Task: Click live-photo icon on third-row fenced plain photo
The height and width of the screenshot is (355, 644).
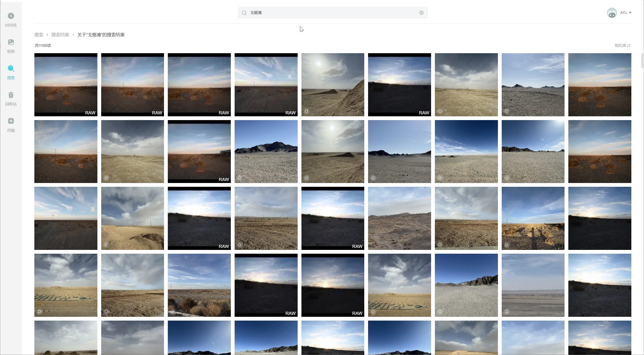Action: pyautogui.click(x=240, y=245)
